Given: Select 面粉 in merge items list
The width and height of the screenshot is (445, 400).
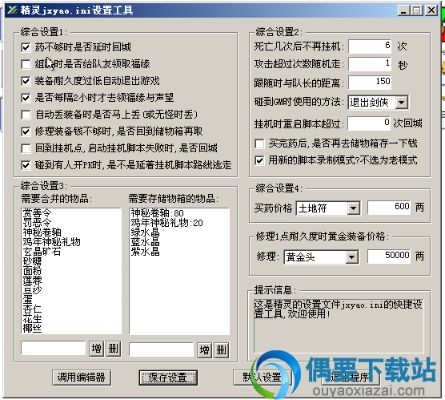Looking at the screenshot, I should click(32, 271).
